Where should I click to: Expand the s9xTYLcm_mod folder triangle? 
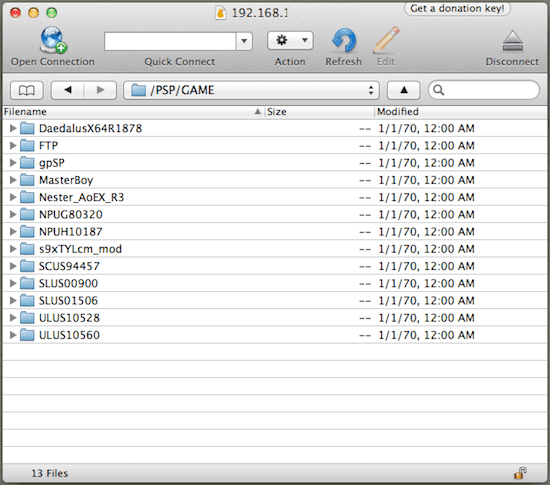tap(13, 249)
